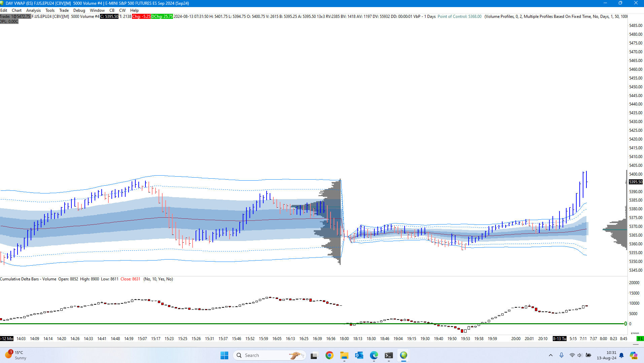Click the 20:10 time axis label

543,339
